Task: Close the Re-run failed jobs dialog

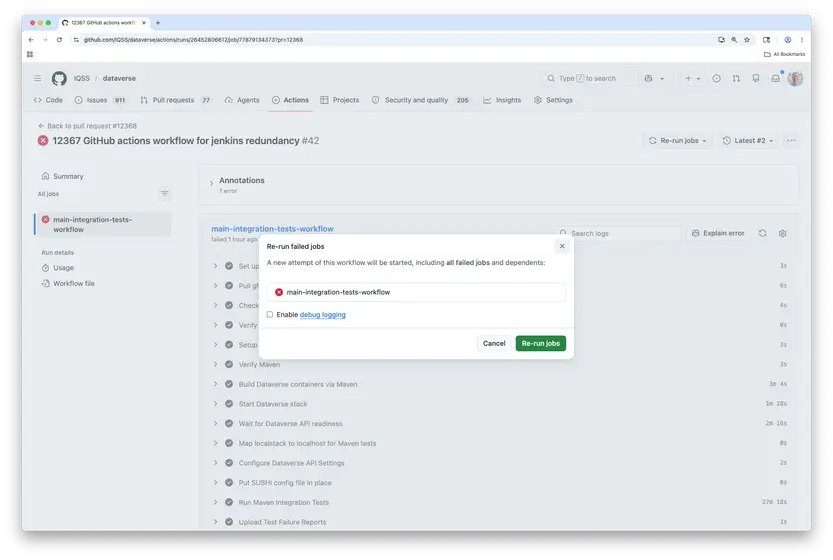Action: click(562, 246)
